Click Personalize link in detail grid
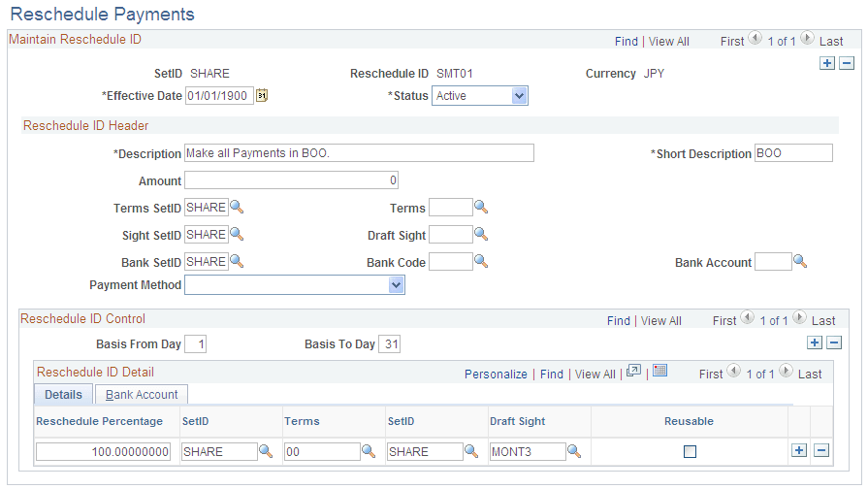Viewport: 868px width, 489px height. pos(496,375)
